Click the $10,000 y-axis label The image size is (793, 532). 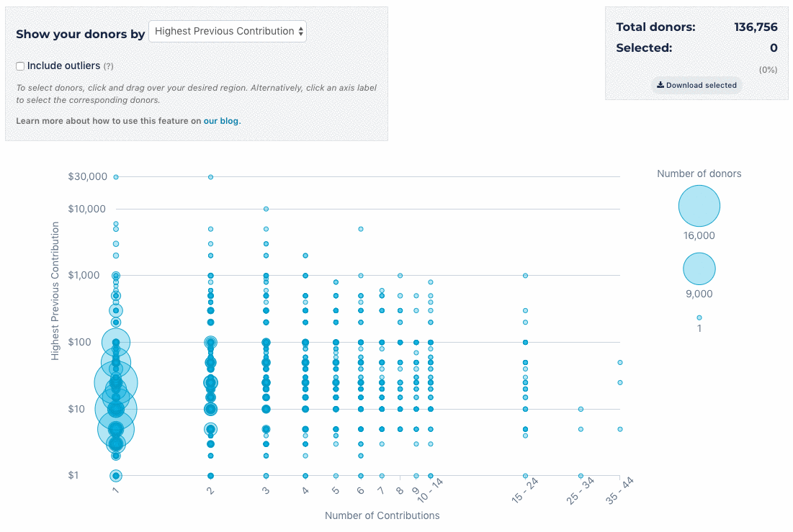tap(87, 209)
